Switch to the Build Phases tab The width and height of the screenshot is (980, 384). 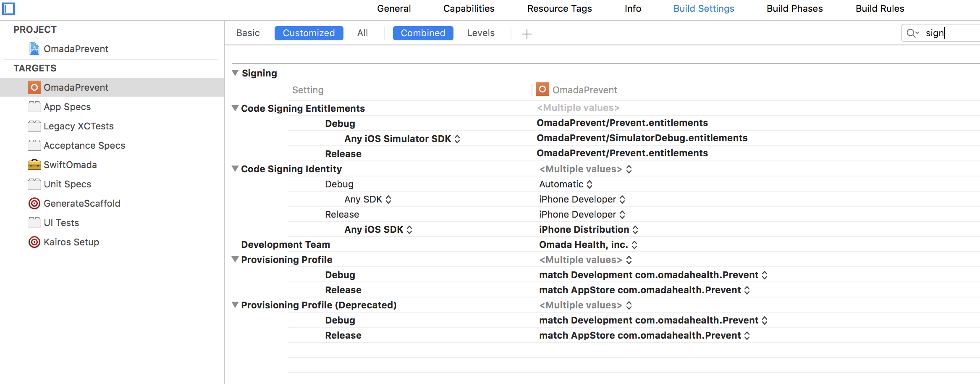point(794,8)
